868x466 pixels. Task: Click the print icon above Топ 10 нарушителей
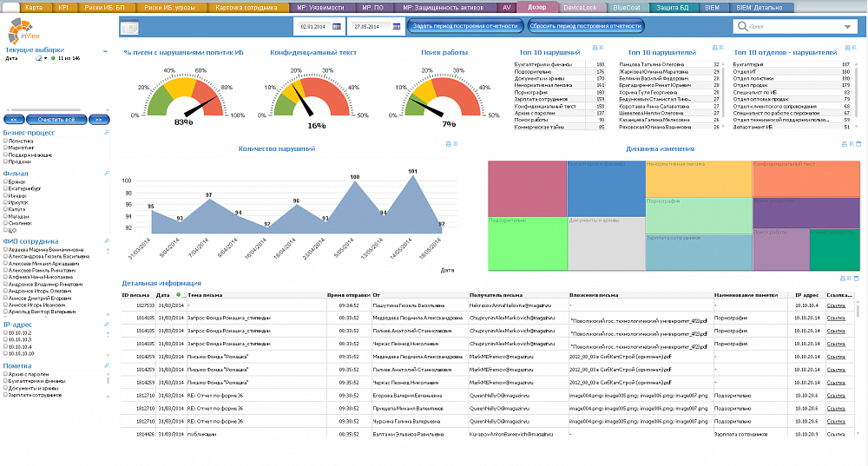(714, 48)
